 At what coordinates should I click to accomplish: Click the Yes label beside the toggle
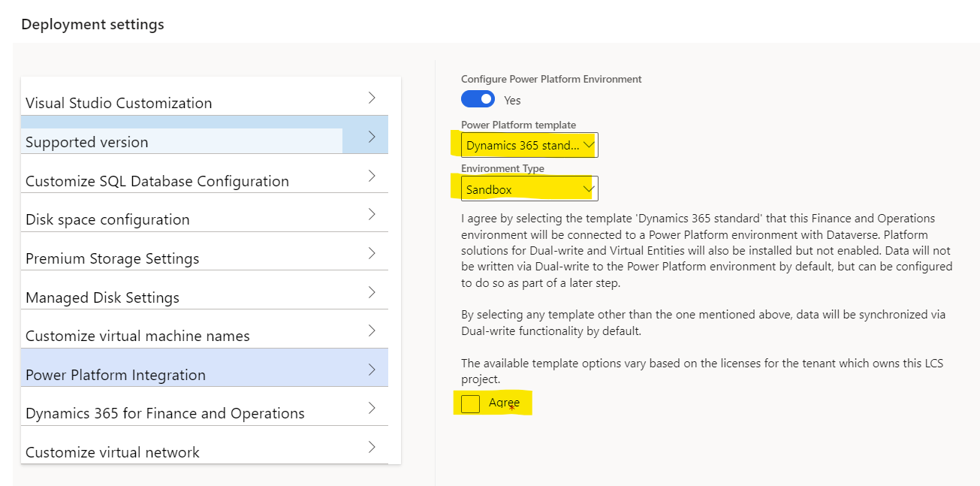pyautogui.click(x=512, y=100)
